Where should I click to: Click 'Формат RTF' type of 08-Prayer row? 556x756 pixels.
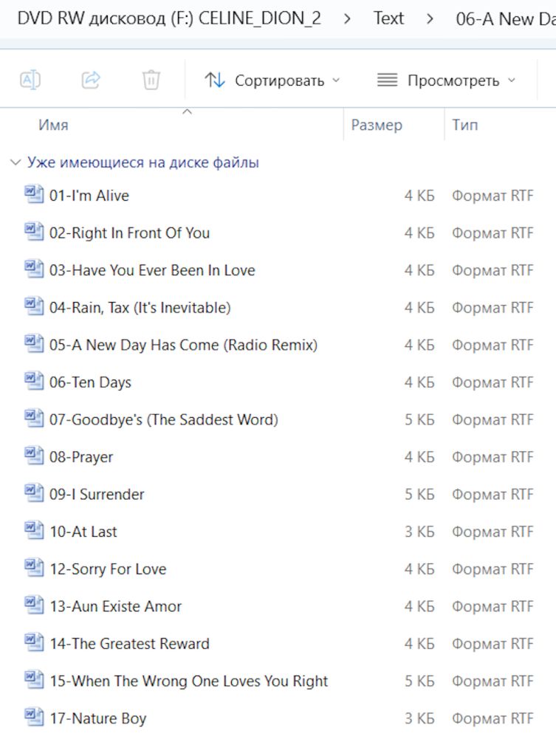pos(492,457)
